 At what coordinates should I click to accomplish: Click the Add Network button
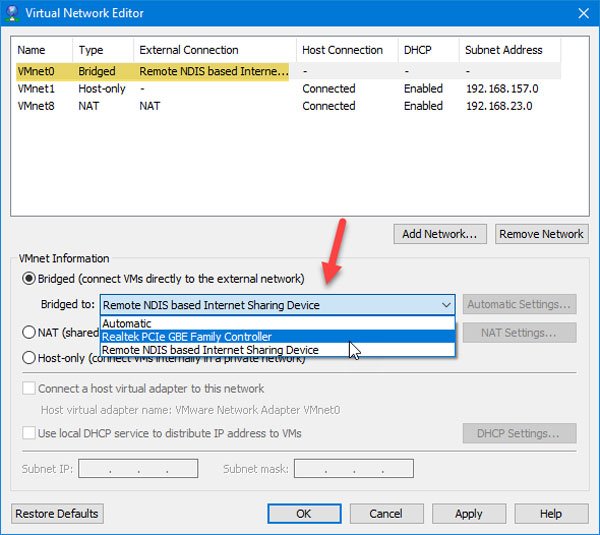(439, 234)
